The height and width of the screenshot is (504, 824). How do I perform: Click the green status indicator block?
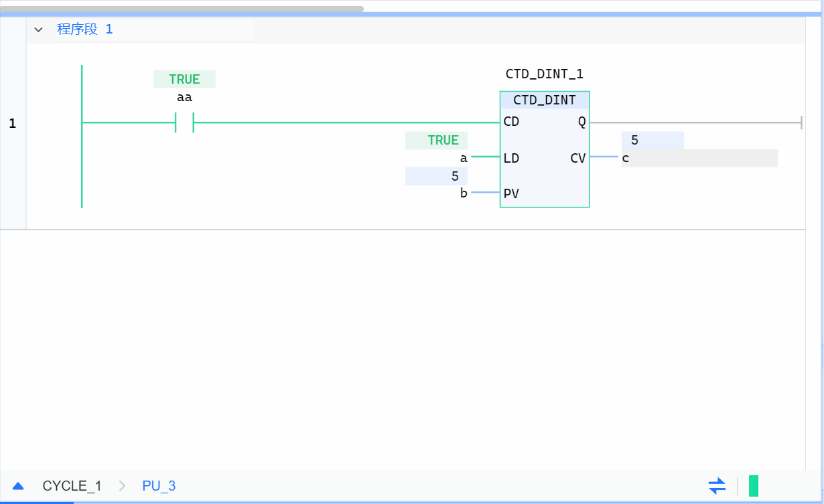[x=753, y=485]
